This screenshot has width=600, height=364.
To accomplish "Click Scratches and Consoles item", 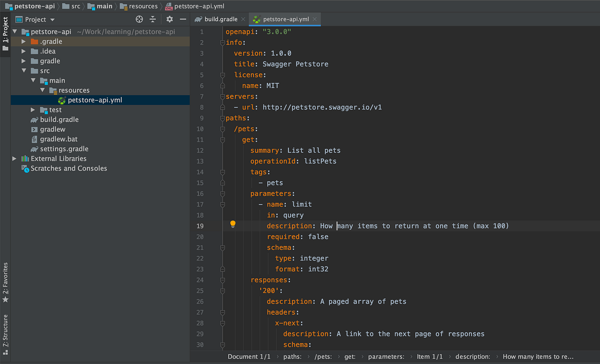I will click(x=68, y=168).
